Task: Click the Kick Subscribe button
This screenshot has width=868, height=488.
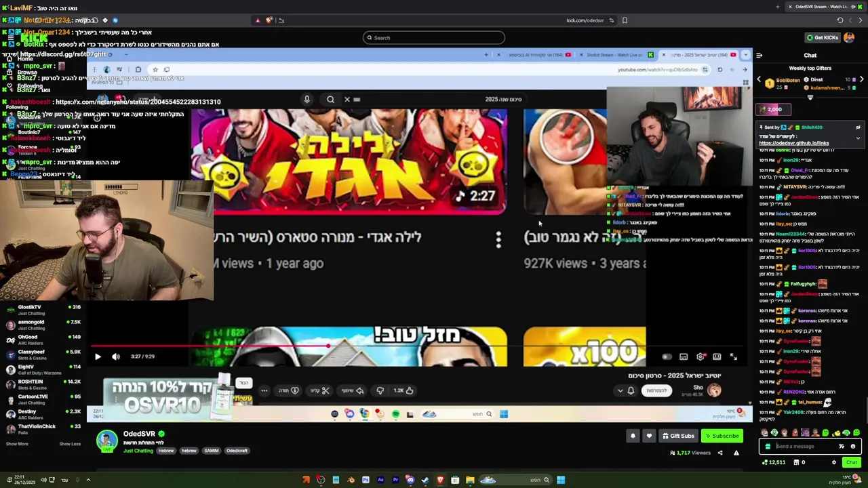Action: (722, 436)
